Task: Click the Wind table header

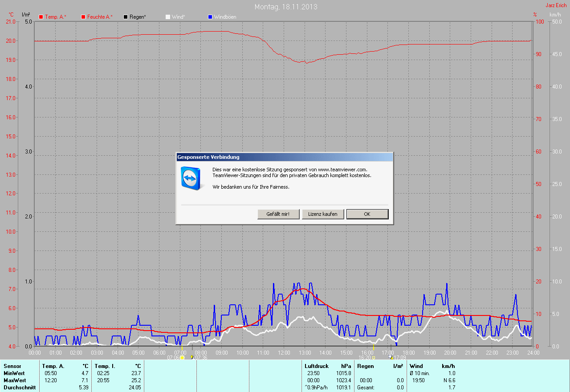Action: 416,366
